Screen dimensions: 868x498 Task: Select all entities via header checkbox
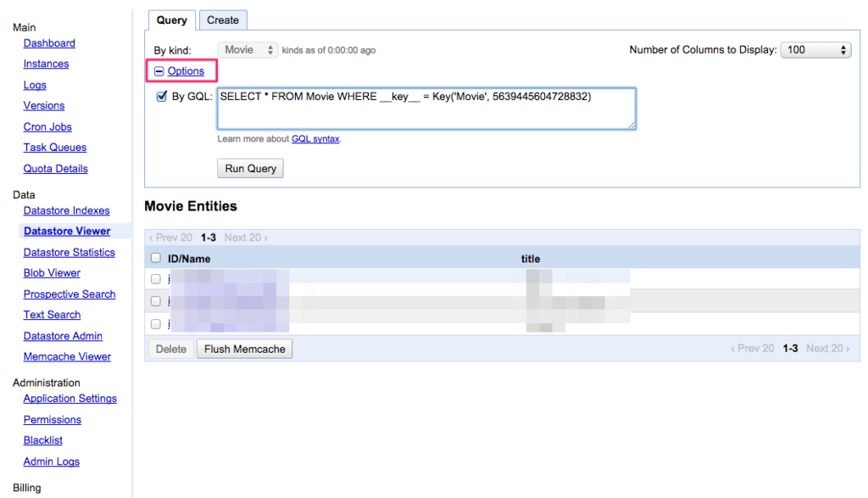pyautogui.click(x=156, y=258)
